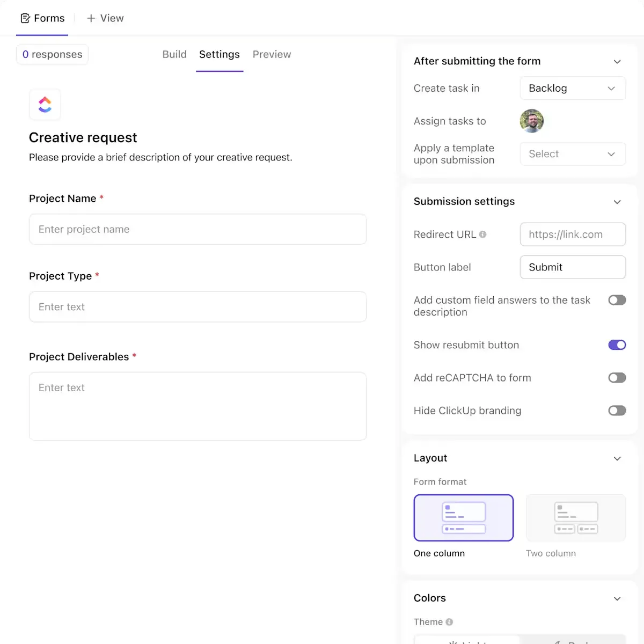Click the One column caption

[x=439, y=553]
